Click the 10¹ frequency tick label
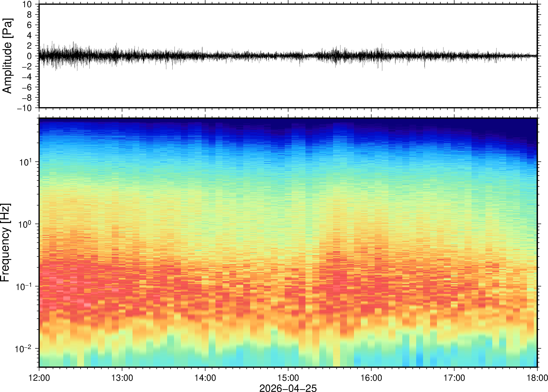Image resolution: width=548 pixels, height=392 pixels. click(x=25, y=162)
